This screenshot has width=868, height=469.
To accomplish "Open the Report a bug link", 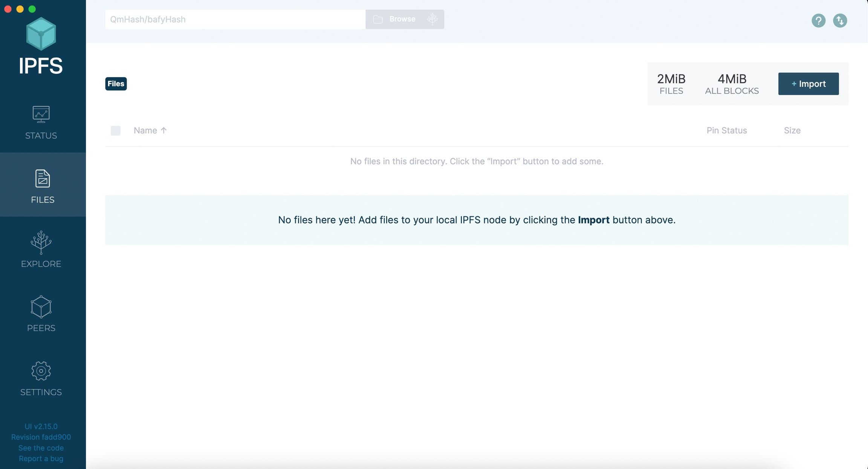I will click(x=41, y=458).
